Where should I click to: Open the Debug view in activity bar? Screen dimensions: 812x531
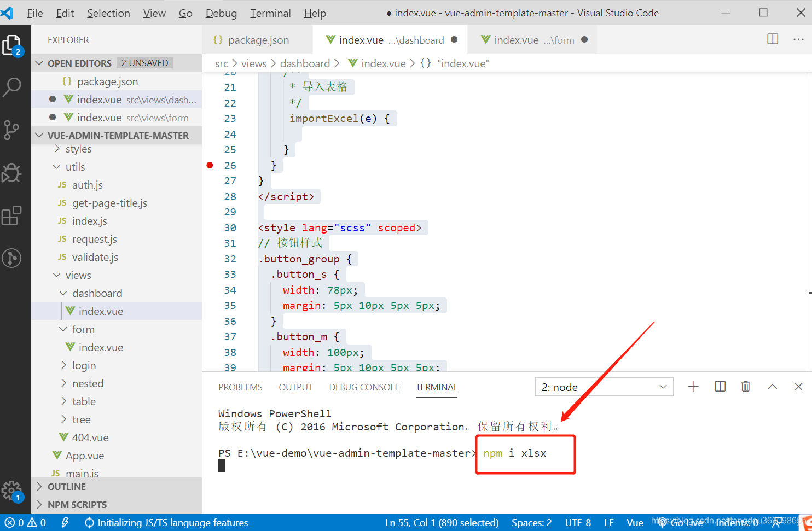(11, 173)
